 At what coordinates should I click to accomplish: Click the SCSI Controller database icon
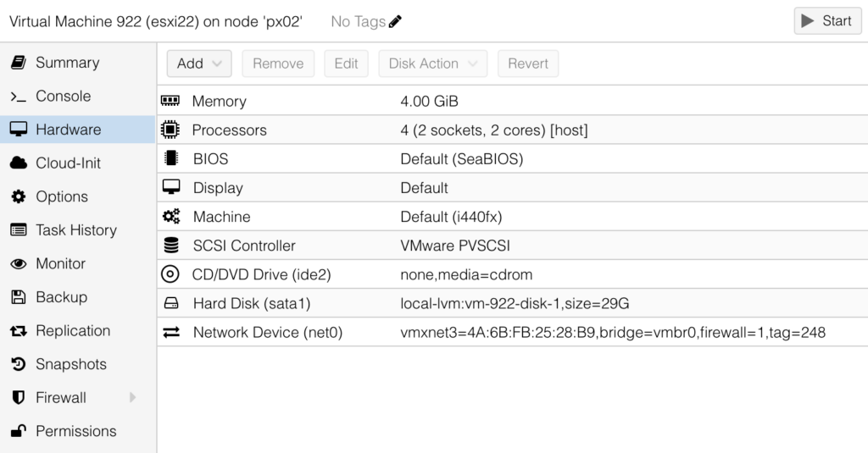pyautogui.click(x=171, y=246)
